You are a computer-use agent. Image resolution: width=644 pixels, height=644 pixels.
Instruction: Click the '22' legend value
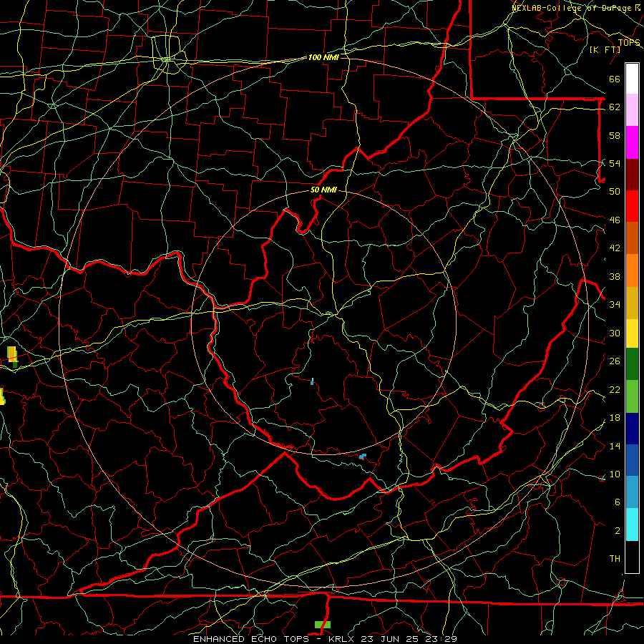pos(615,389)
